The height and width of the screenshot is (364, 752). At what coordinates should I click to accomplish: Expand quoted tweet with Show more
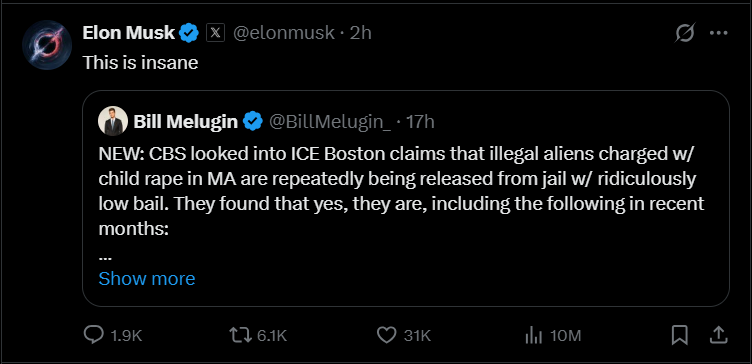pyautogui.click(x=147, y=279)
